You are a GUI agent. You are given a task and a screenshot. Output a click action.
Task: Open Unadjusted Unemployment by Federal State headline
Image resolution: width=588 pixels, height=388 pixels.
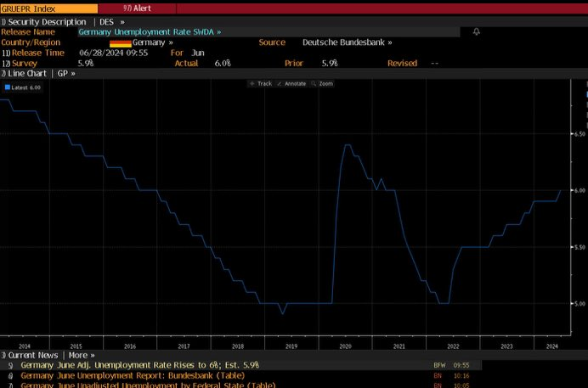pos(148,385)
